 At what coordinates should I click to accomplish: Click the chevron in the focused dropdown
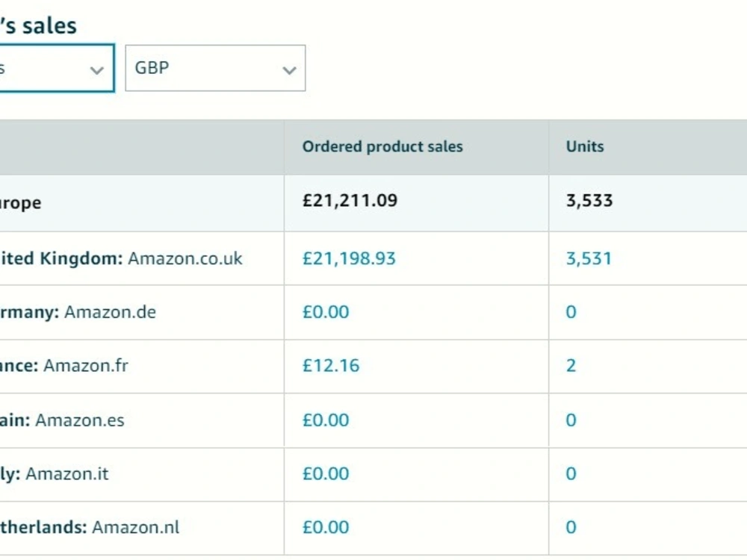96,71
